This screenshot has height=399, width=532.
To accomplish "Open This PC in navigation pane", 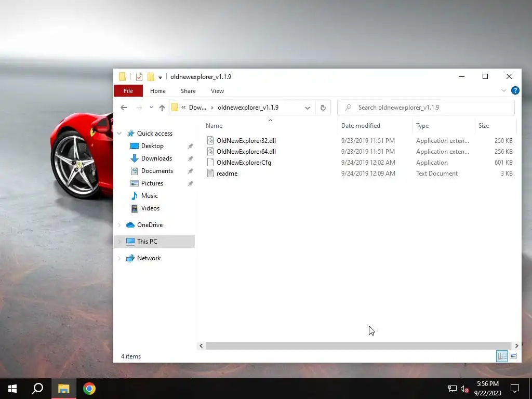I will [x=147, y=242].
